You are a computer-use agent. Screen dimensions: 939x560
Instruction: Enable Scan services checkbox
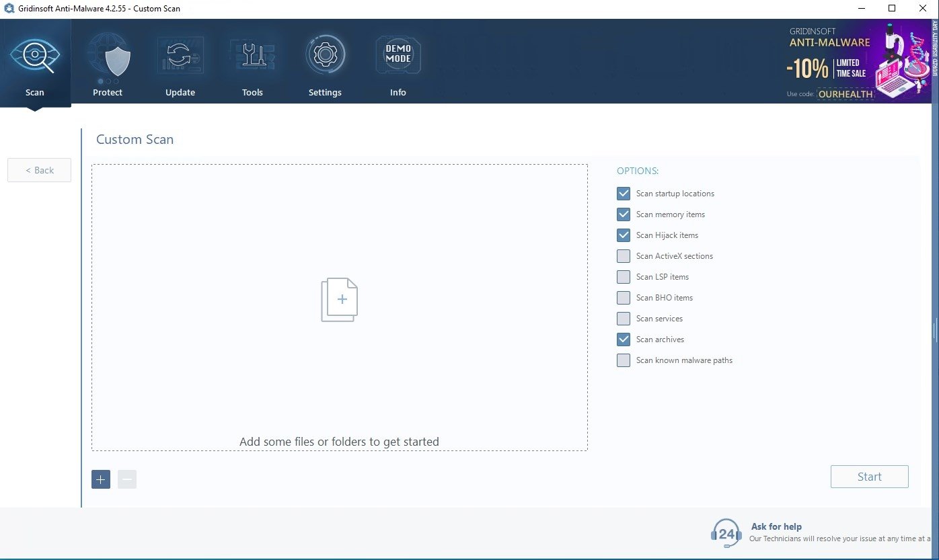click(624, 319)
